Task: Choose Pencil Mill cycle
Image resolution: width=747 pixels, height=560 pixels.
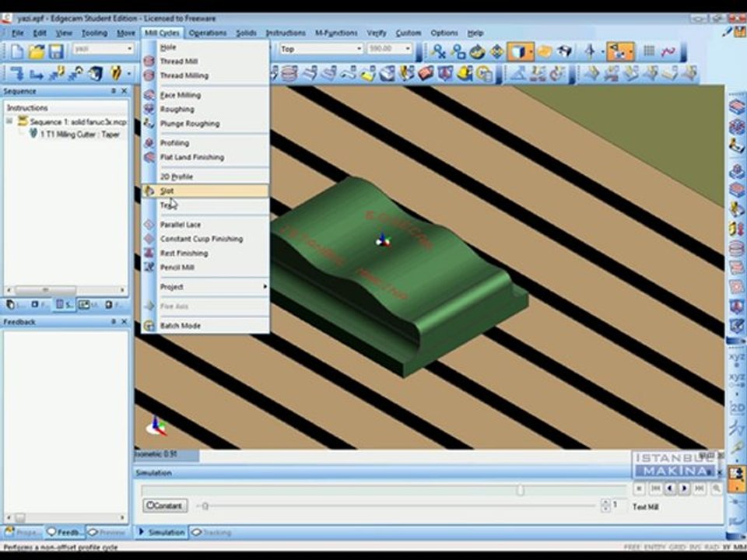Action: pos(205,268)
